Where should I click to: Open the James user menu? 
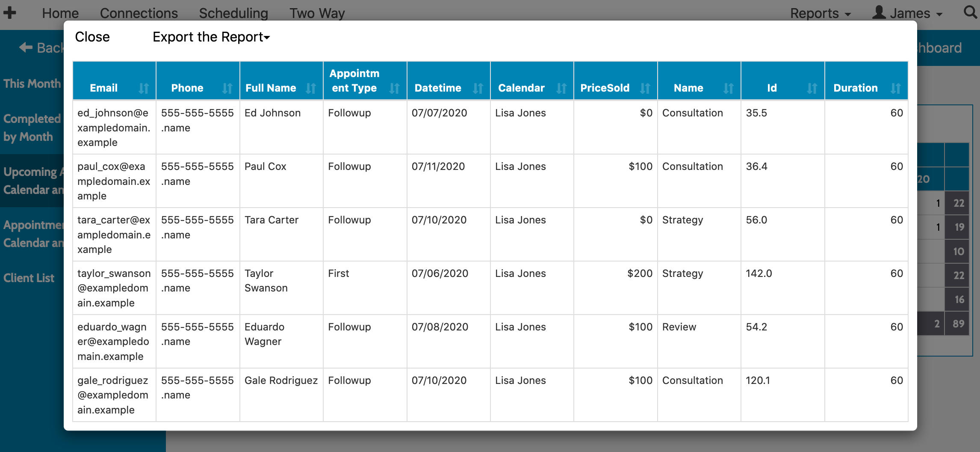point(908,13)
